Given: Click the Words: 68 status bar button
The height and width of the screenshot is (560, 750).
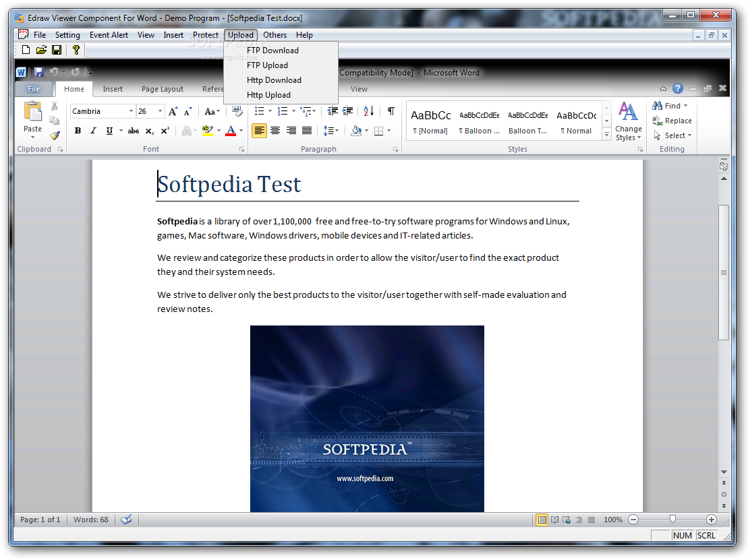Looking at the screenshot, I should [x=91, y=520].
